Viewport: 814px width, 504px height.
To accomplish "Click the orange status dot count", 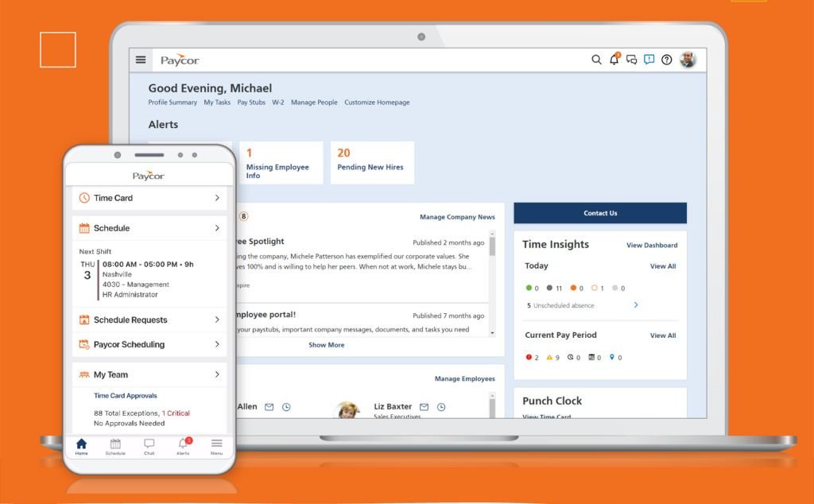I will 577,288.
